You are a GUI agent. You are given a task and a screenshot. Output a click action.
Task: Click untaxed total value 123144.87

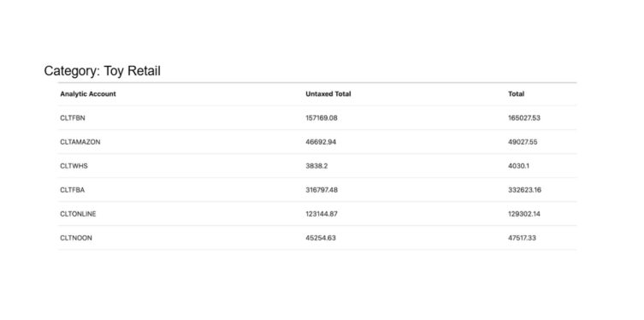coord(322,214)
